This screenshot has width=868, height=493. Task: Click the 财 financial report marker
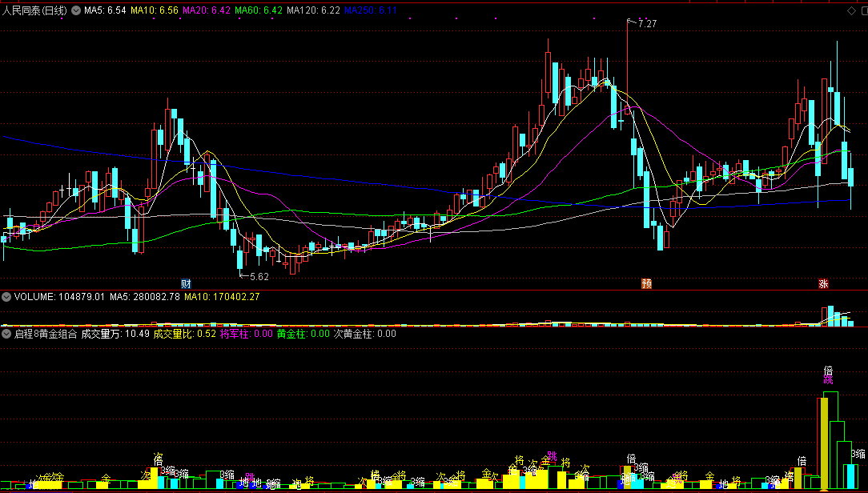[186, 284]
